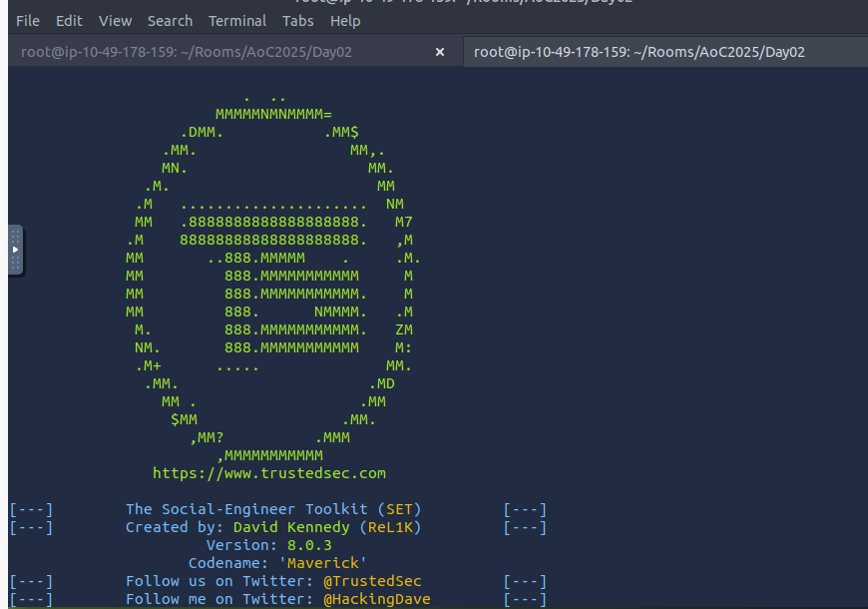Open the Terminal menu

coord(237,21)
